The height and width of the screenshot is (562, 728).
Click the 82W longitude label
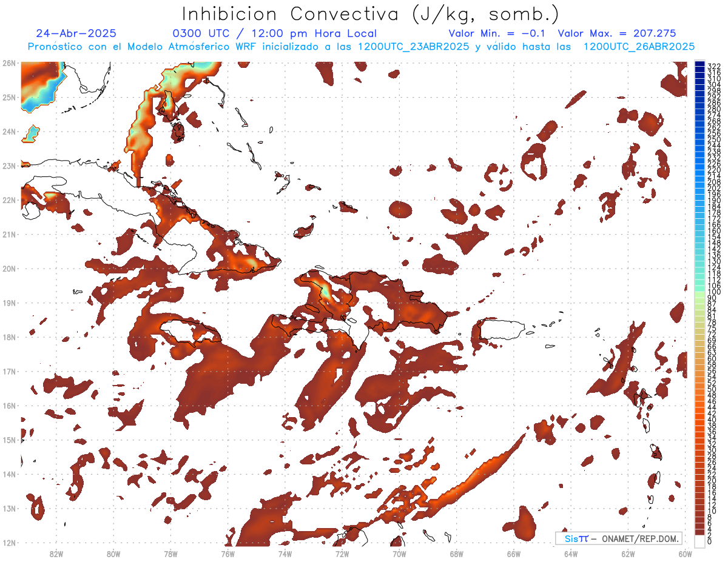(56, 554)
